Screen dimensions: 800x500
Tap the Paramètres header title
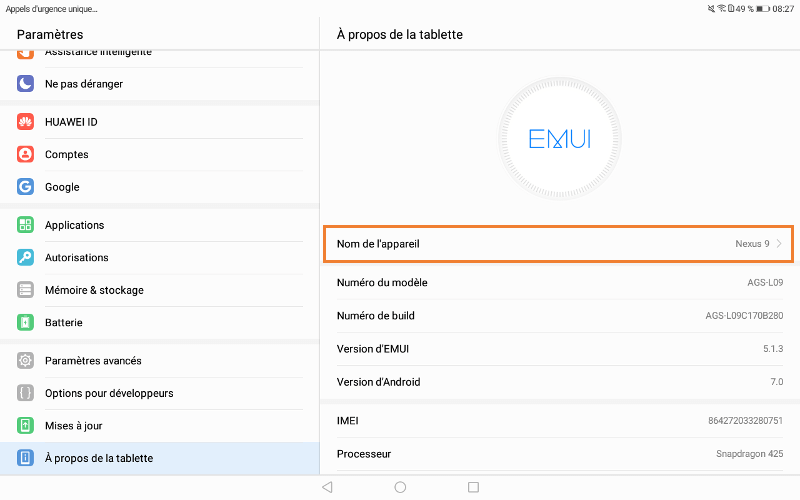(50, 34)
